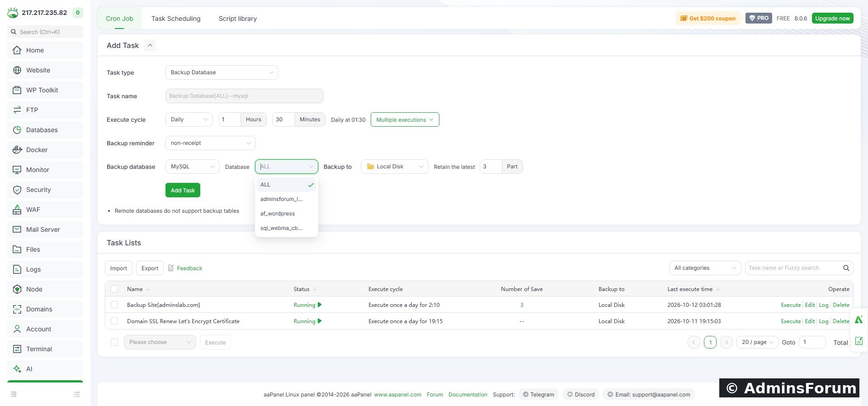Open the WAF firewall icon
This screenshot has height=406, width=868.
(17, 210)
